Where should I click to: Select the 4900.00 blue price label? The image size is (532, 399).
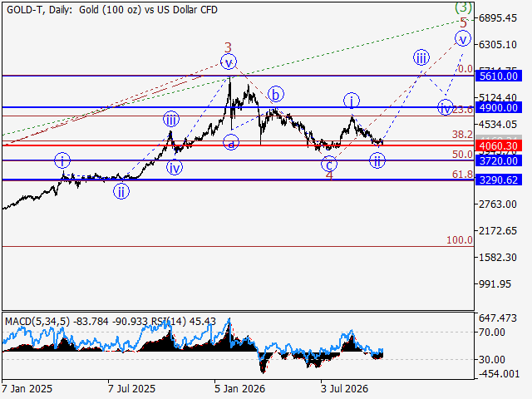[x=499, y=108]
